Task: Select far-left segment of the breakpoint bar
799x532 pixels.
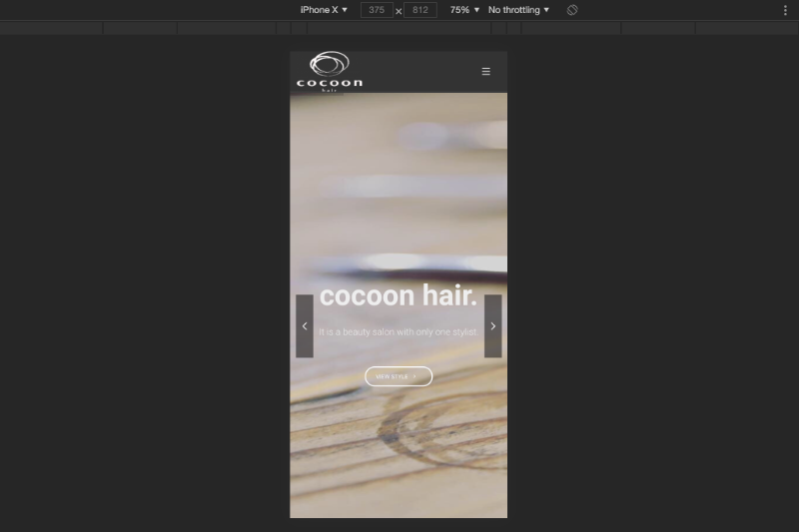Action: pos(50,28)
